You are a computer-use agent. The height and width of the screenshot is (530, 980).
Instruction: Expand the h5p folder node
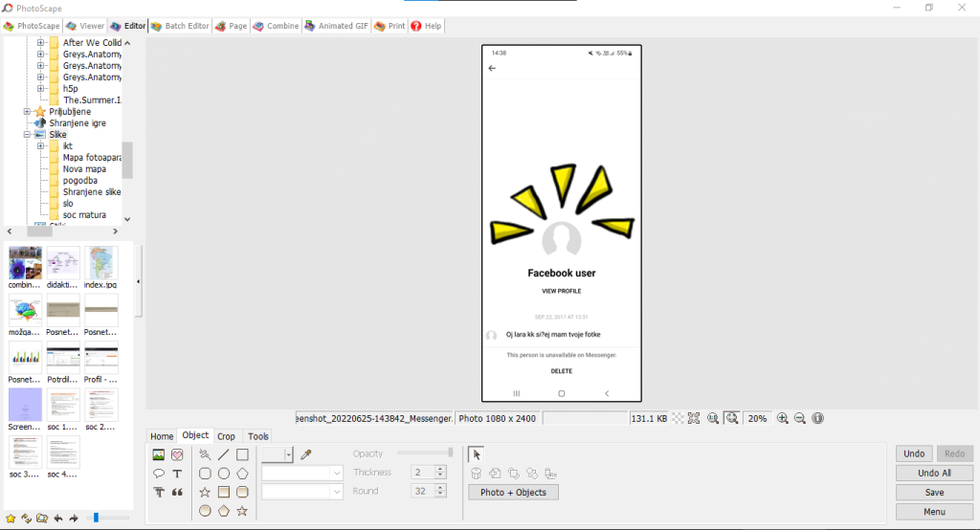point(40,89)
